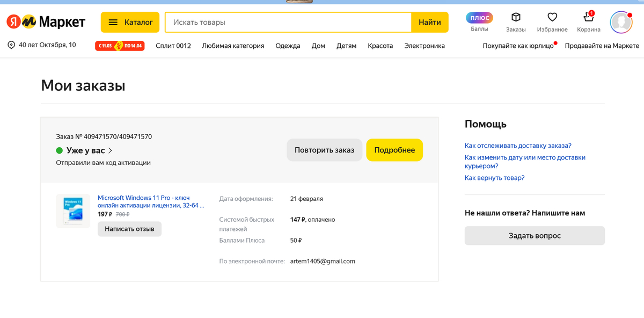The image size is (644, 318).
Task: Open Любимая категория menu item
Action: tap(233, 46)
